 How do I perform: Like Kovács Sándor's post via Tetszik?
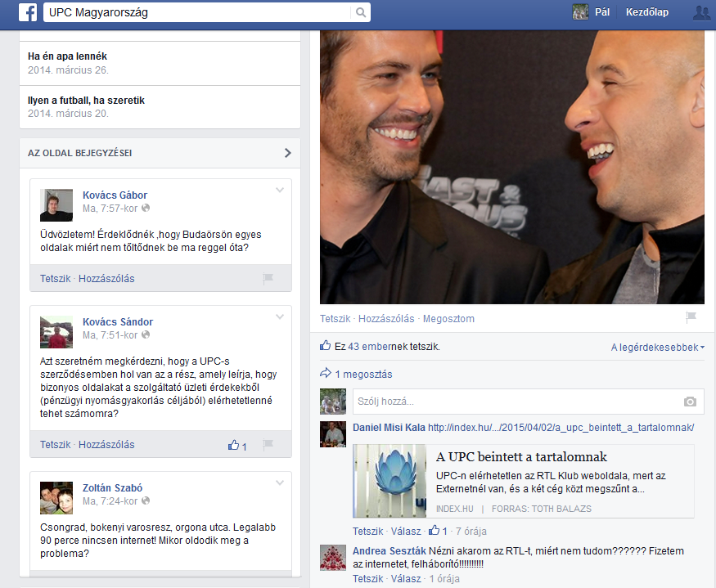pyautogui.click(x=56, y=445)
